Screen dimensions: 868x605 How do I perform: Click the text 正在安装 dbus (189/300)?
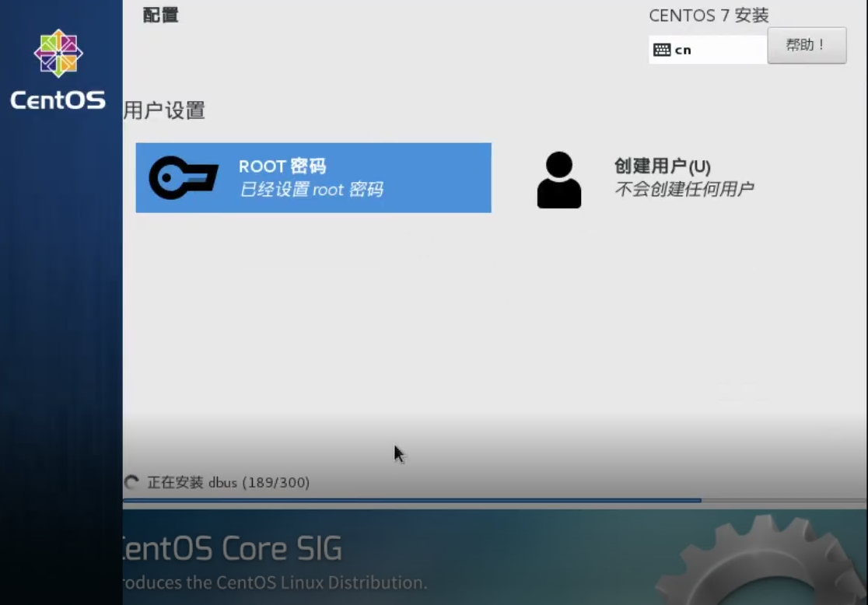[228, 482]
